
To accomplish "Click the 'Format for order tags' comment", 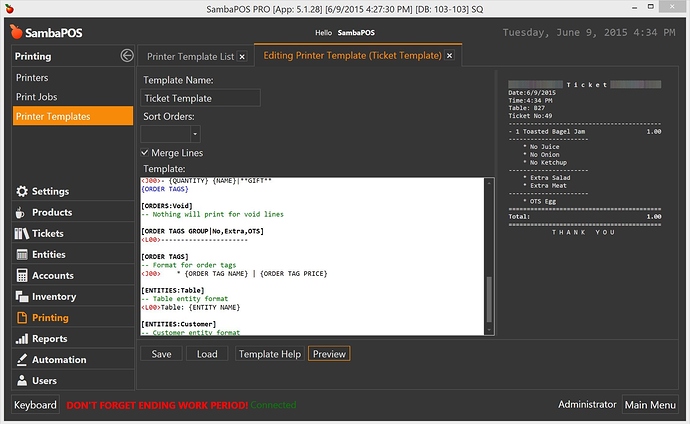I will (189, 265).
